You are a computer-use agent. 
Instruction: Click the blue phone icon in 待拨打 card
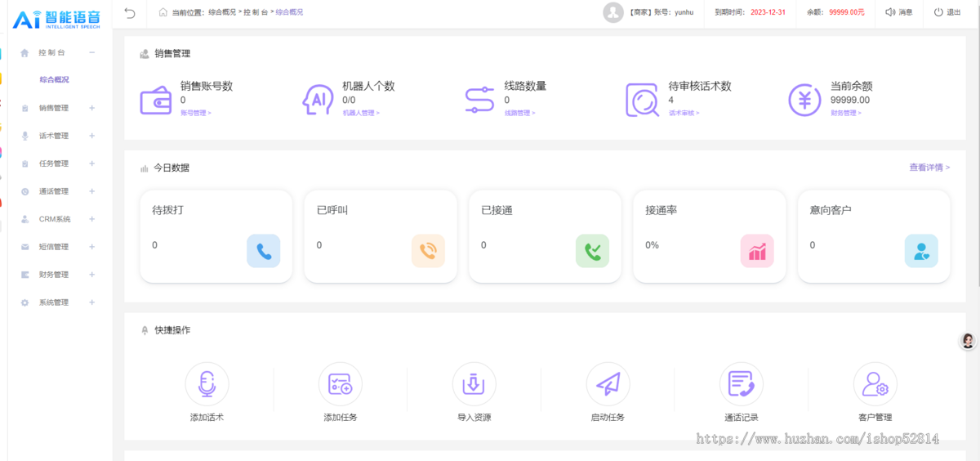click(x=264, y=251)
